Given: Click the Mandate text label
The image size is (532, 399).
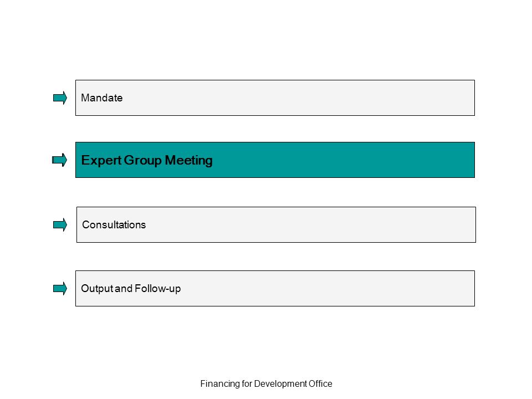Looking at the screenshot, I should coord(102,98).
